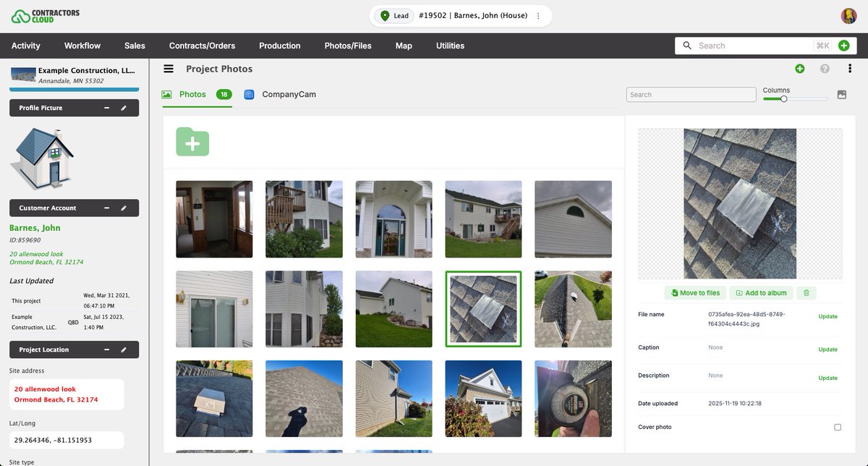This screenshot has width=868, height=466.
Task: Open the help question mark icon
Action: [825, 69]
